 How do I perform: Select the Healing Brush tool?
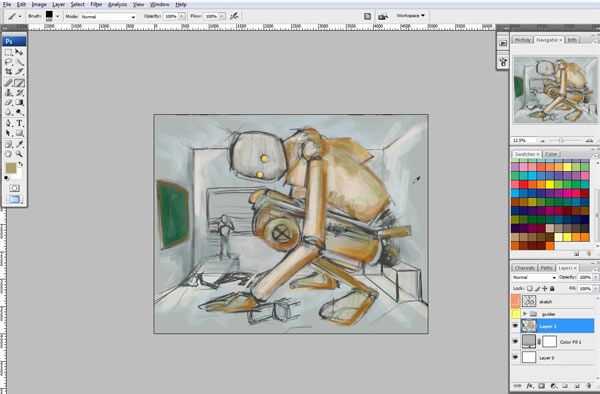8,83
